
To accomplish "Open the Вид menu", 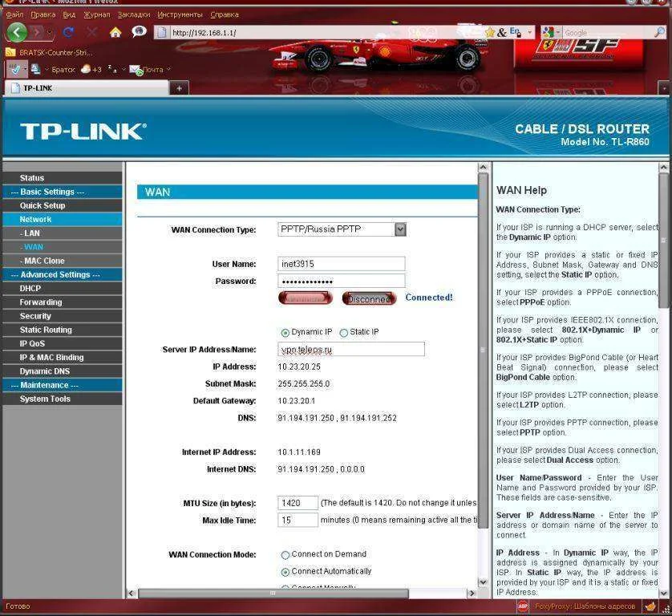I will tap(69, 14).
